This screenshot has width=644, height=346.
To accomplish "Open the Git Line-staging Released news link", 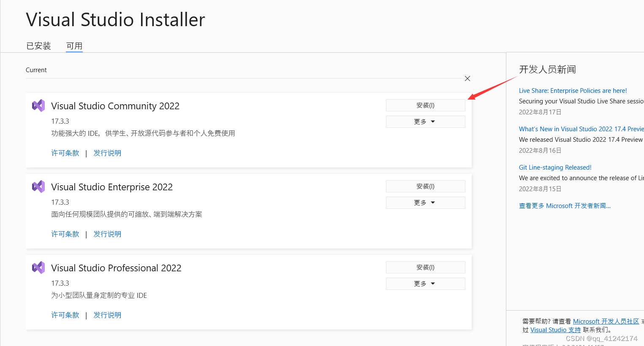I will coord(555,168).
